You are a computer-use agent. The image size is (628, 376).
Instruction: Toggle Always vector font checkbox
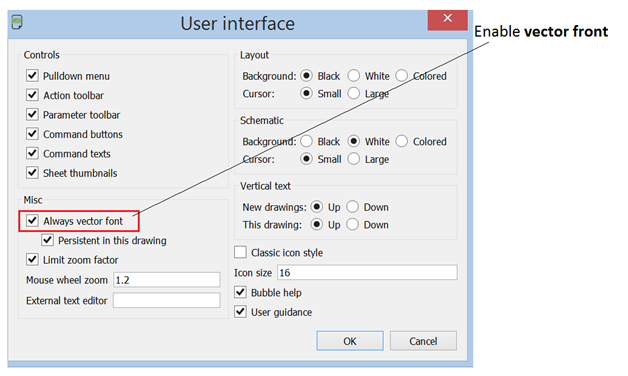pos(32,221)
